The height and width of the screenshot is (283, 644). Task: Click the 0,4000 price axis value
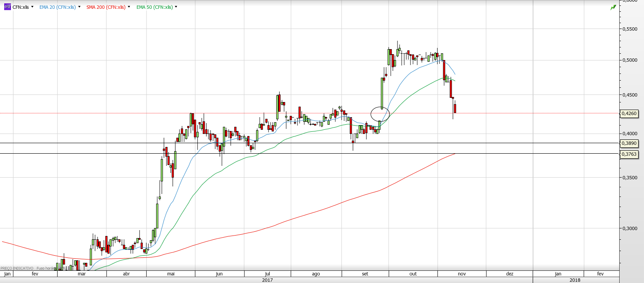coord(629,134)
